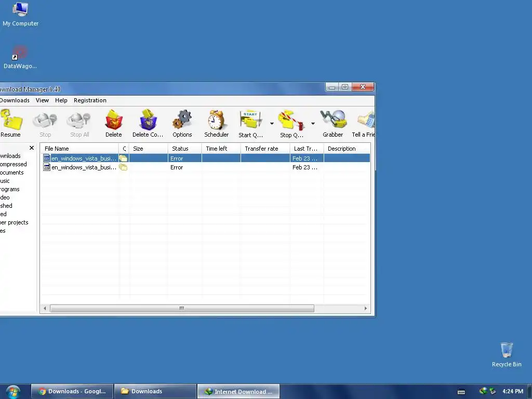The height and width of the screenshot is (399, 532).
Task: Select the Programs category
Action: 9,189
